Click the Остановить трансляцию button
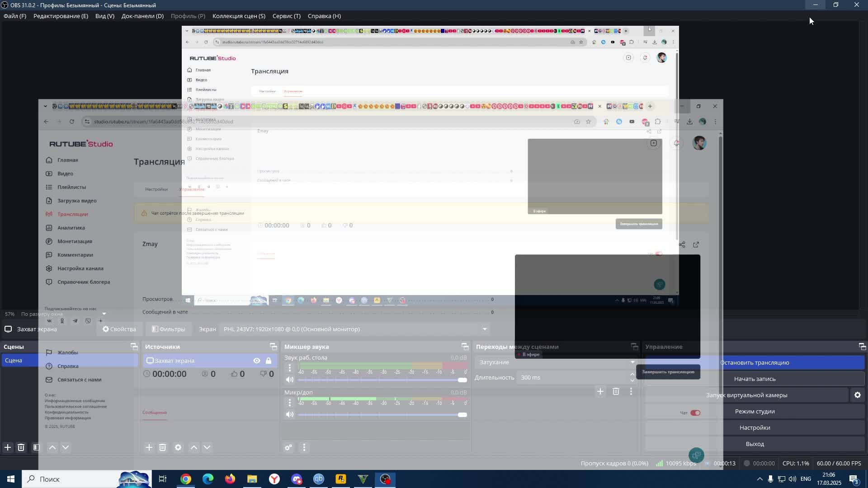This screenshot has height=488, width=868. pyautogui.click(x=754, y=362)
